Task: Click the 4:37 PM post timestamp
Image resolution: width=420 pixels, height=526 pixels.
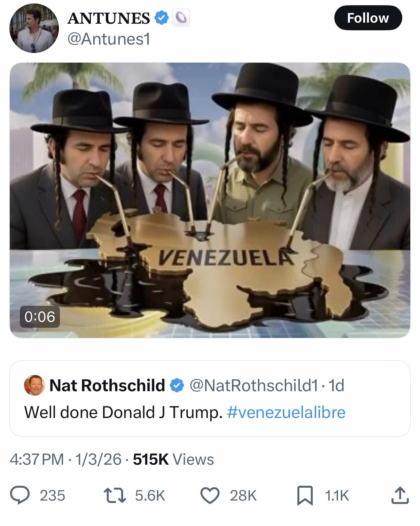Action: (x=37, y=459)
